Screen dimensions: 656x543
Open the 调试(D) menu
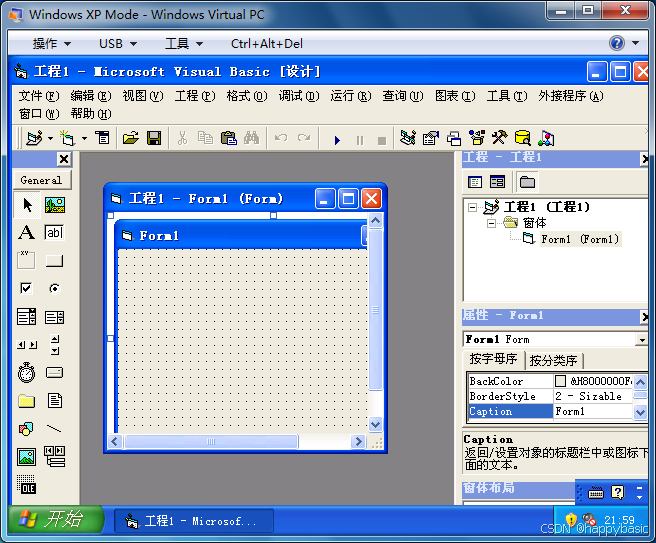[x=299, y=96]
